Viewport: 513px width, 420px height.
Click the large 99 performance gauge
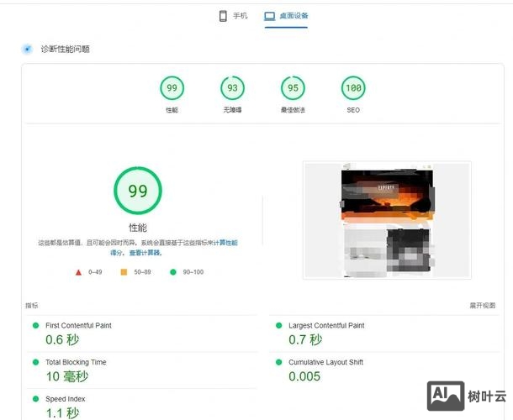(137, 191)
